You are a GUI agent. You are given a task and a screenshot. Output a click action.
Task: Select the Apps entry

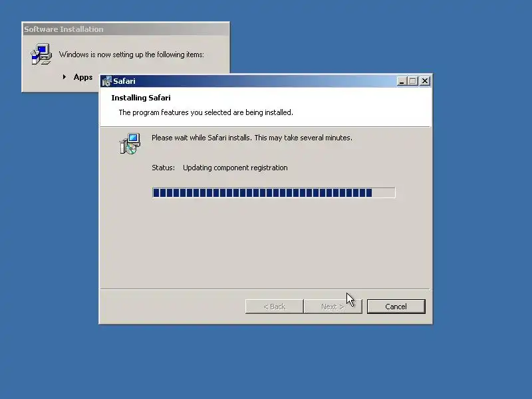tap(82, 77)
